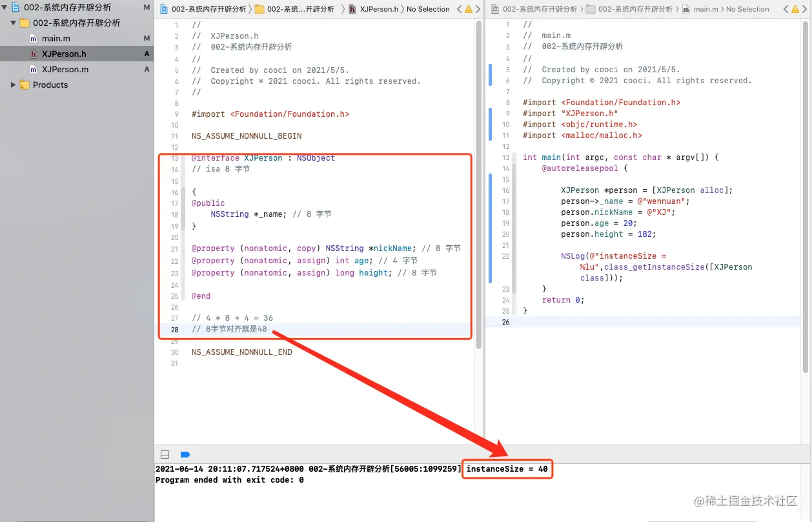Go to previous issue in right editor

pyautogui.click(x=786, y=9)
